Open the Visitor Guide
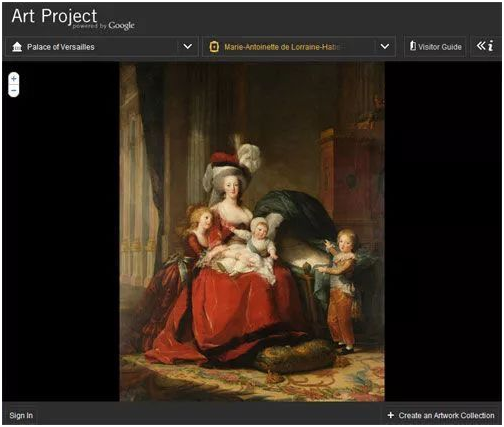Viewport: 504px width, 427px height. [435, 47]
